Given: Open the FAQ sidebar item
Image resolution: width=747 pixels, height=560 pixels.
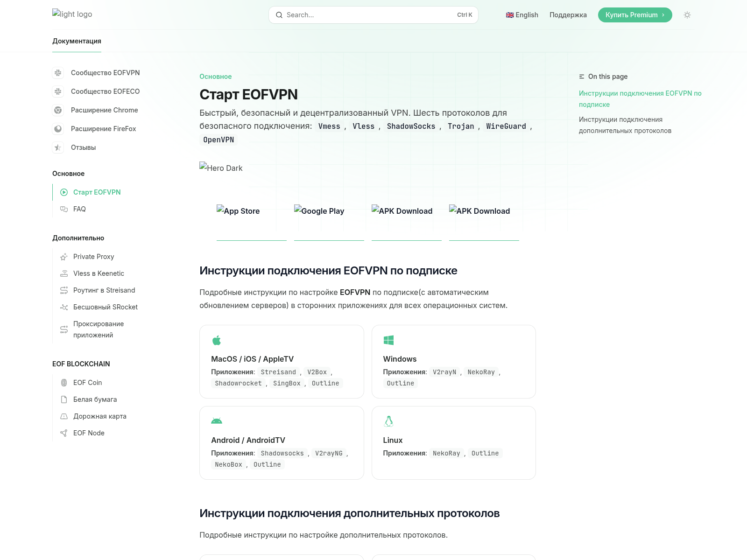Looking at the screenshot, I should (79, 209).
